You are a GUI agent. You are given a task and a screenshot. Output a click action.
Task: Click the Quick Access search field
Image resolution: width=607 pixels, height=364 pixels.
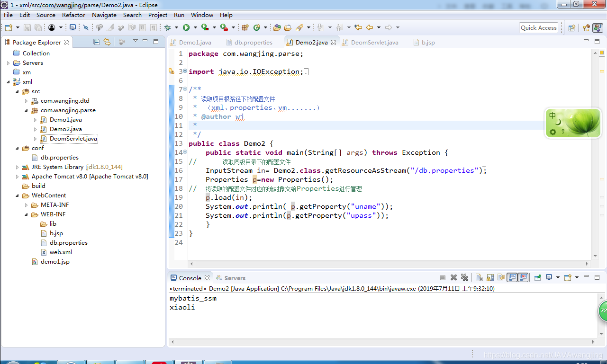[x=539, y=28]
